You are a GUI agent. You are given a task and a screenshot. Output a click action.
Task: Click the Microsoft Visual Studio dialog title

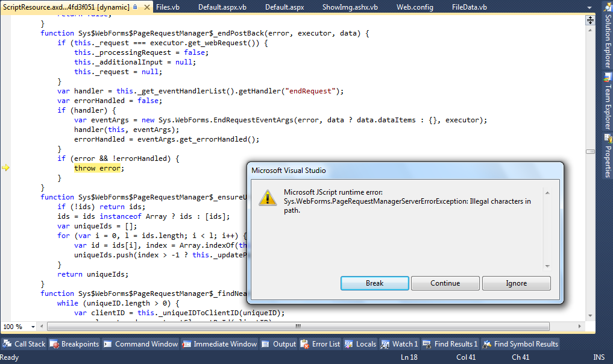[x=289, y=171]
